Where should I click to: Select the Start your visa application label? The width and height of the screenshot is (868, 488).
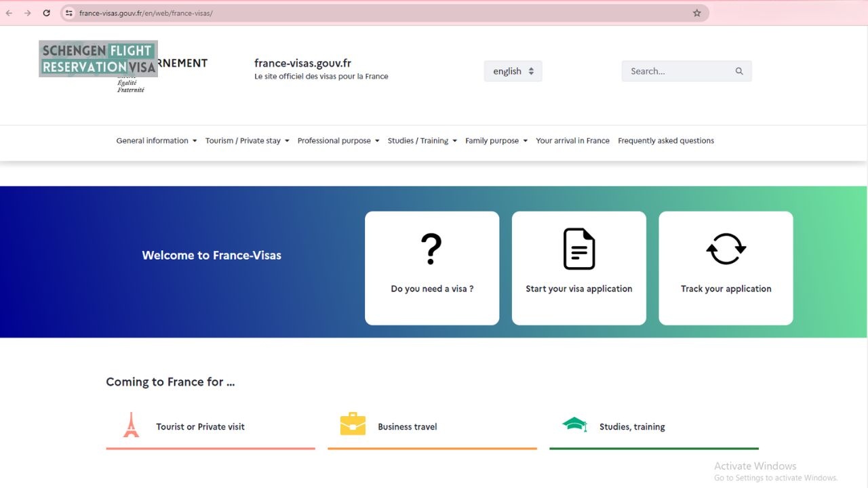[579, 289]
